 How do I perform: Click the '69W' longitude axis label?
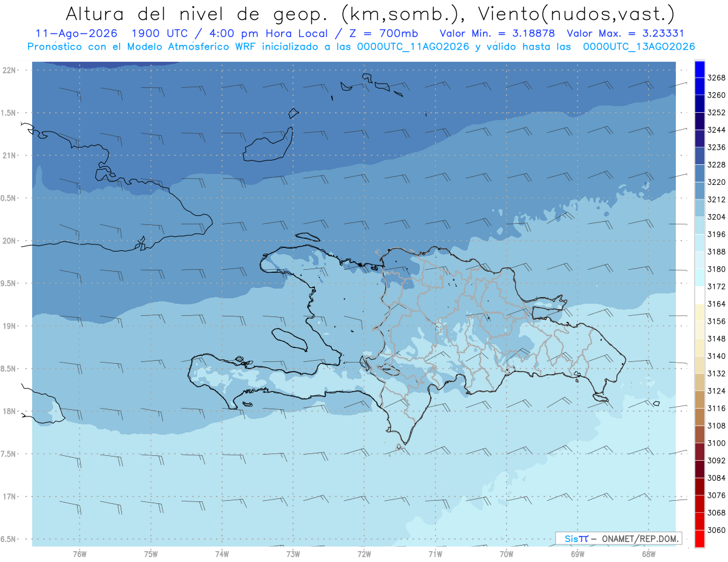(578, 554)
